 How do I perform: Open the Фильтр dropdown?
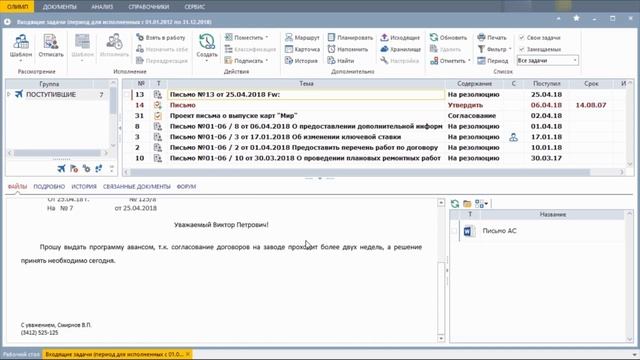coord(510,49)
